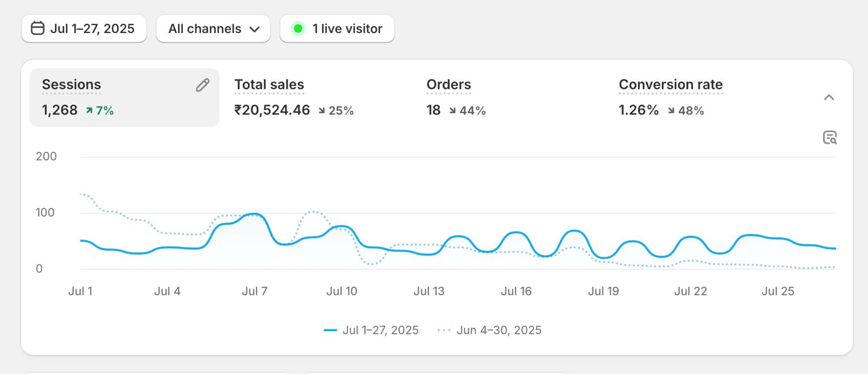The height and width of the screenshot is (374, 868).
Task: Open the related report via the magnifier document icon
Action: [830, 138]
